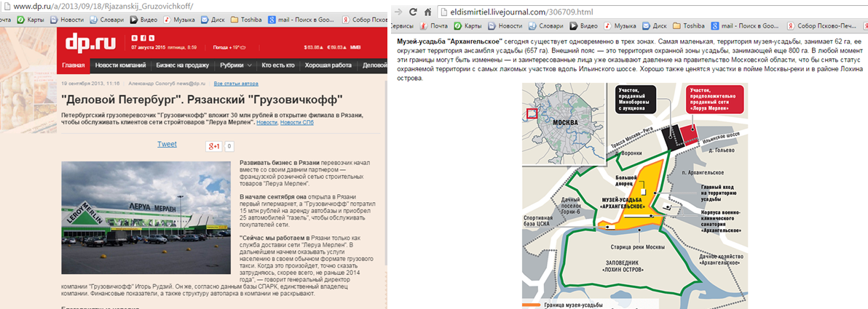Screen dimensions: 868x309
Task: Click the Arkhangelskoye estate map image
Action: point(635,196)
